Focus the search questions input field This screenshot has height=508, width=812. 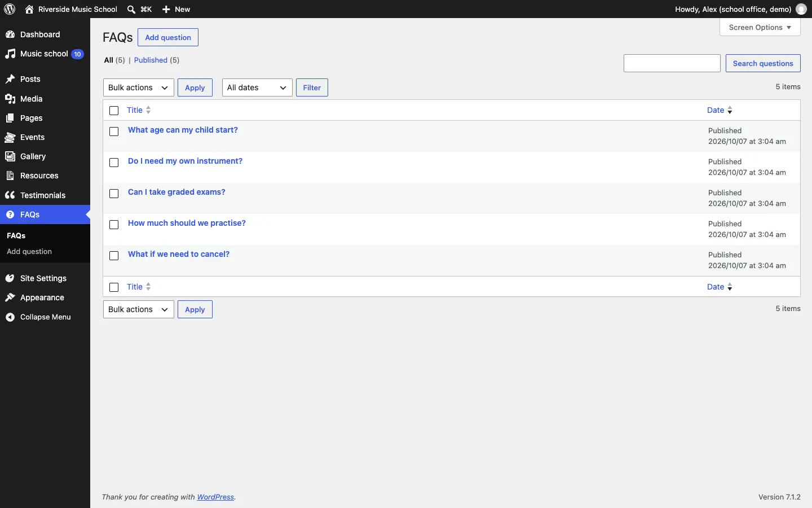672,63
